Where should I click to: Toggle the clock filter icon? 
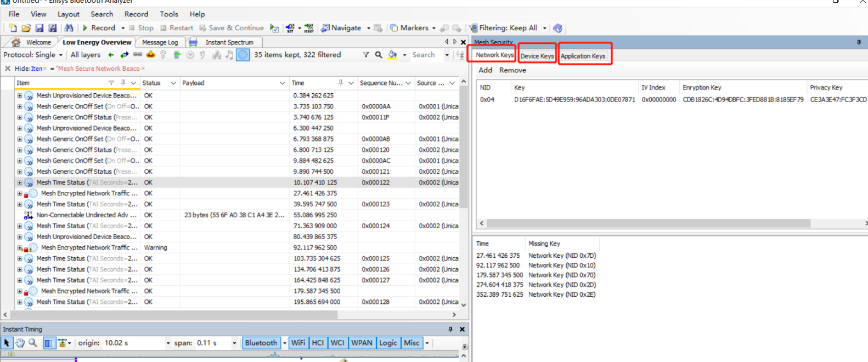(190, 55)
